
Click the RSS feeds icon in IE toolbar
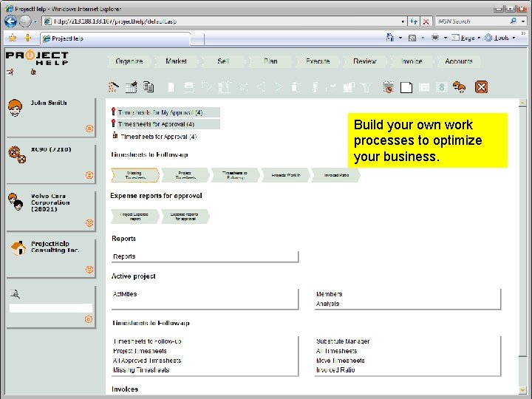tap(412, 38)
